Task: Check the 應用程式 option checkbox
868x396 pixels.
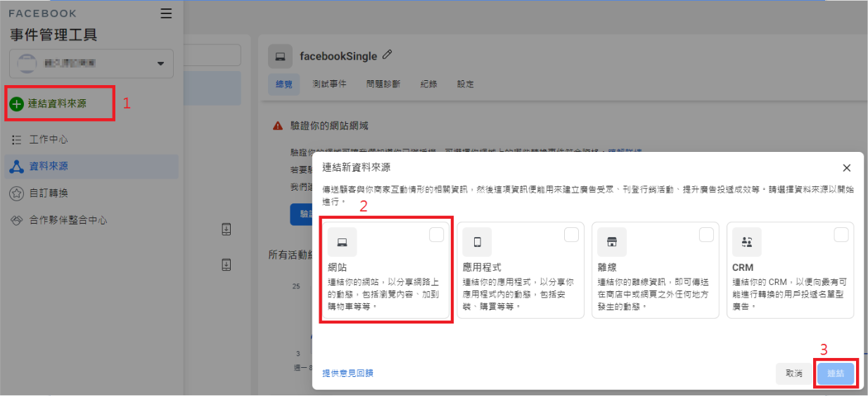Action: (x=571, y=235)
